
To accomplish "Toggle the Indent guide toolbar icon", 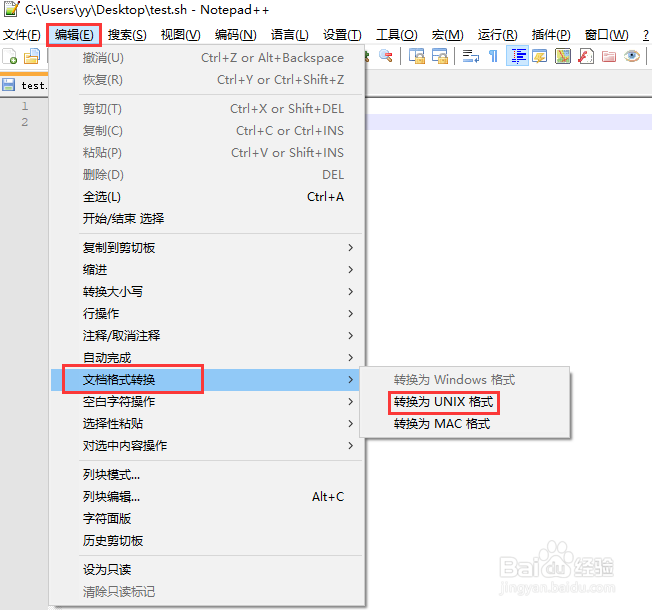I will pyautogui.click(x=518, y=56).
